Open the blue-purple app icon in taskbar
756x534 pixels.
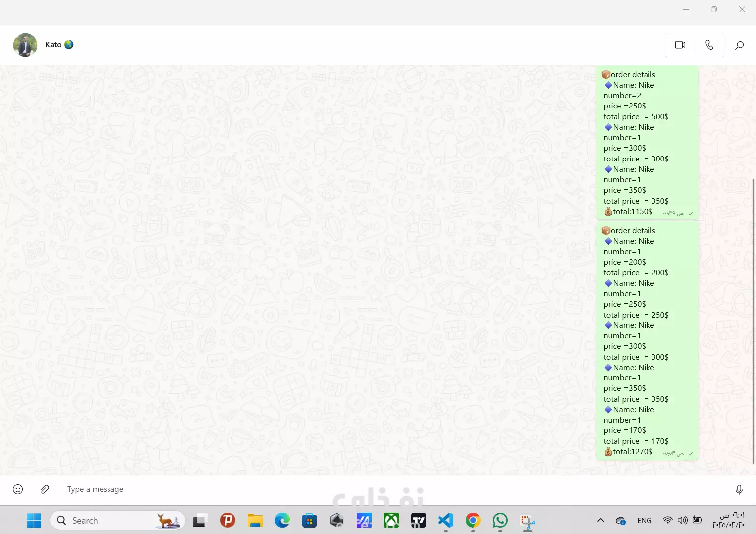pyautogui.click(x=364, y=520)
